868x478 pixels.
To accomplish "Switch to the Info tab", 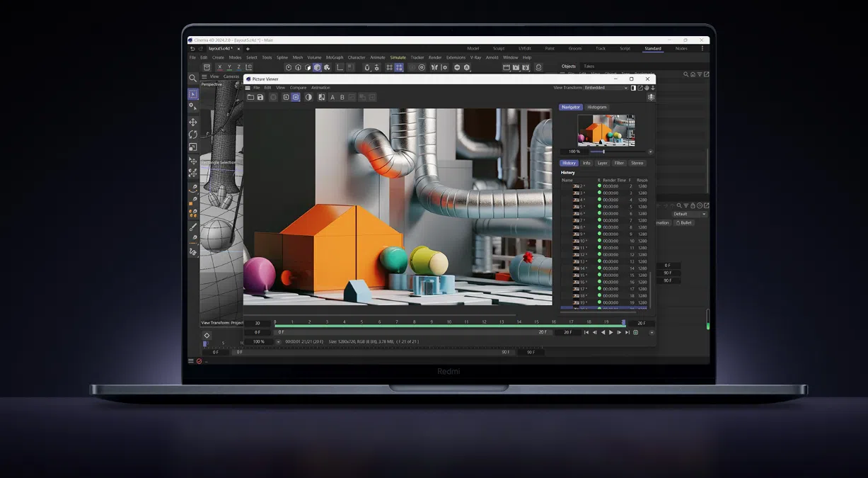I will [586, 163].
